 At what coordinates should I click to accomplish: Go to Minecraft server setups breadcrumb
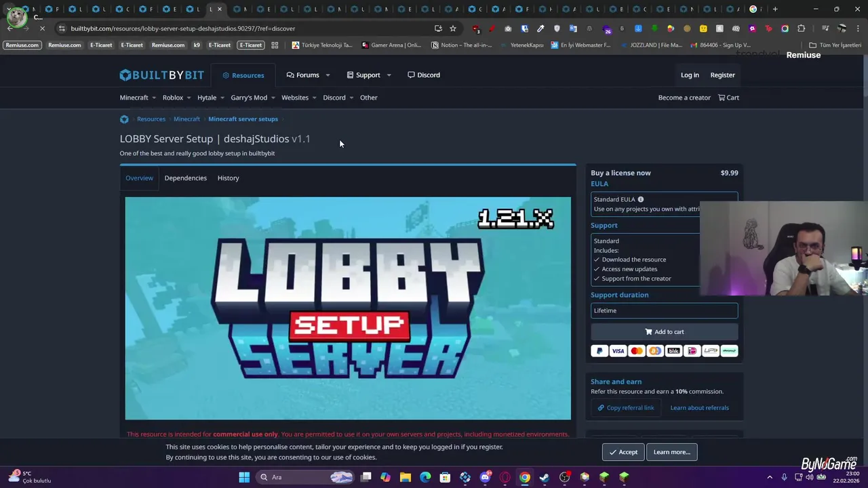coord(243,119)
